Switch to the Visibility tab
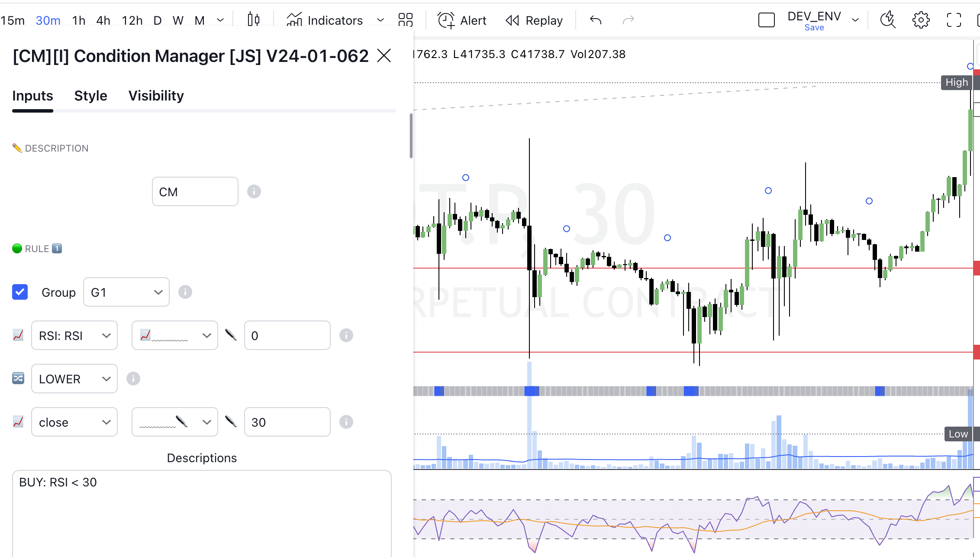The height and width of the screenshot is (557, 980). (156, 96)
